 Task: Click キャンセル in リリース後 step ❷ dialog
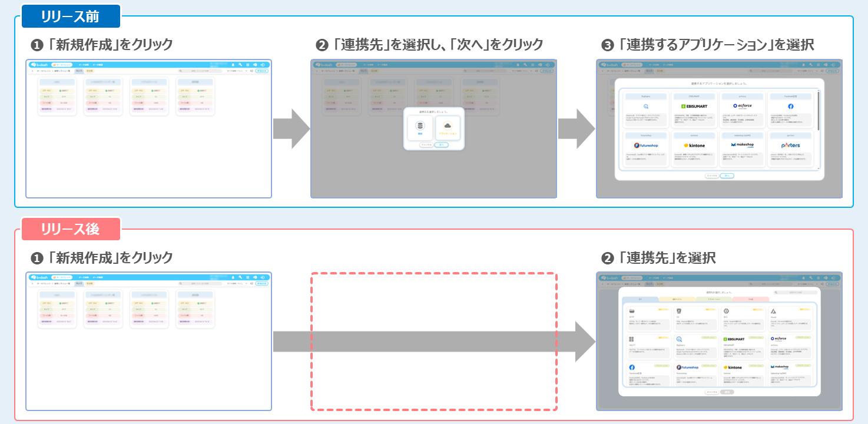[712, 392]
